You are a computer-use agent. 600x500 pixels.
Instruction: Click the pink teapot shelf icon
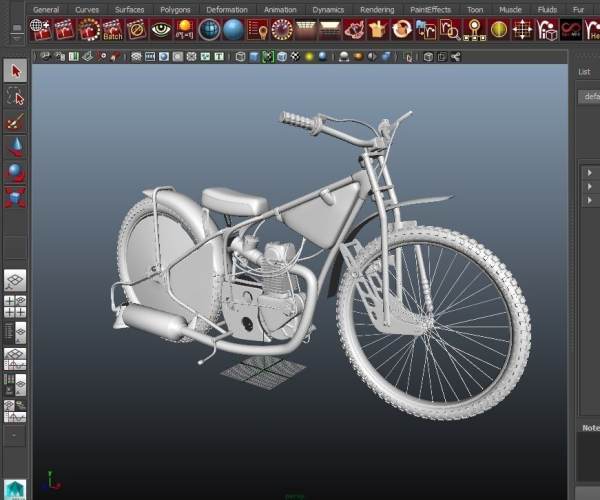point(354,30)
